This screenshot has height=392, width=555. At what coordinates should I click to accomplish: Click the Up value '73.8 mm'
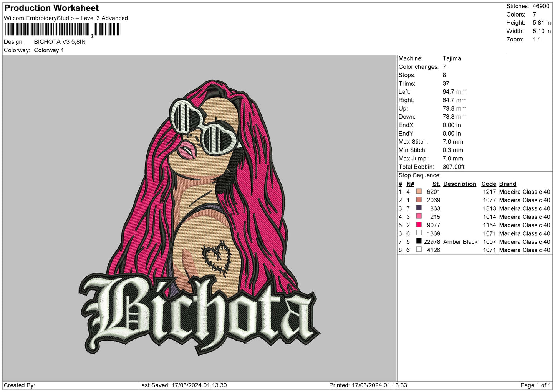[454, 108]
